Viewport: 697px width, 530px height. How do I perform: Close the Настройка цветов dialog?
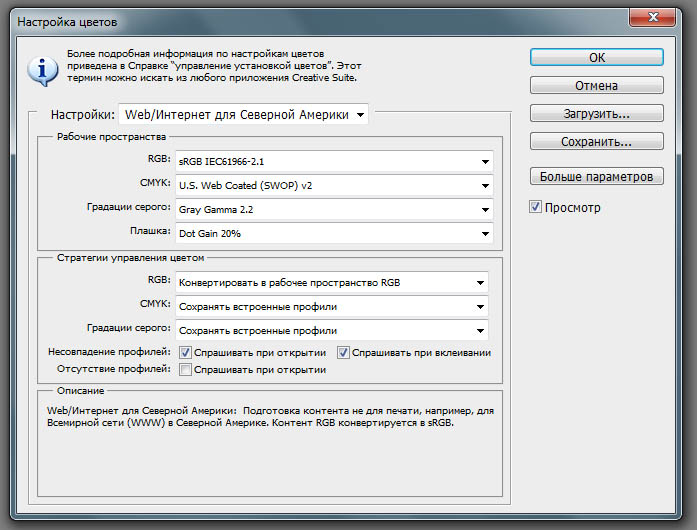(x=652, y=18)
